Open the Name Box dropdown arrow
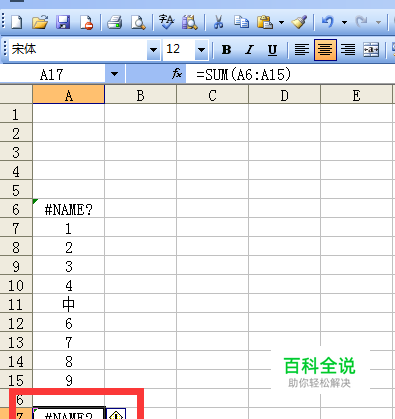 coord(114,74)
